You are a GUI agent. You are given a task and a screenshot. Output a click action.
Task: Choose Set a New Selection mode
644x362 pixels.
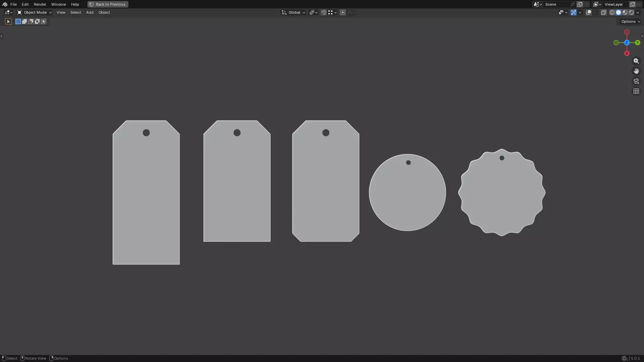pos(18,21)
